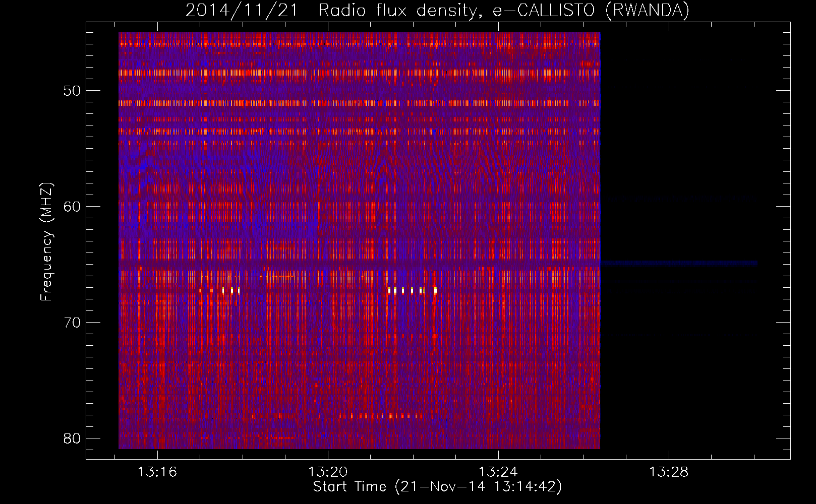The height and width of the screenshot is (504, 816).
Task: Click the '13:24' time axis label
Action: click(498, 472)
